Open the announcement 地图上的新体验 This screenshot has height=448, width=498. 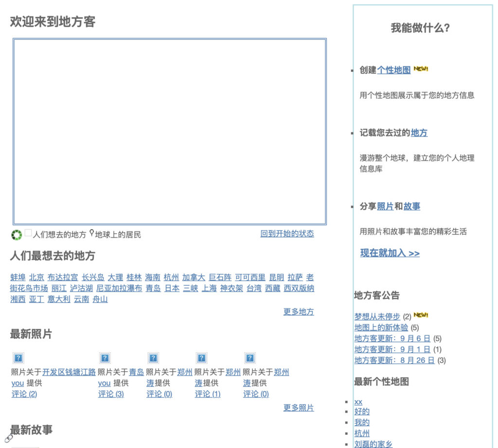tap(381, 327)
